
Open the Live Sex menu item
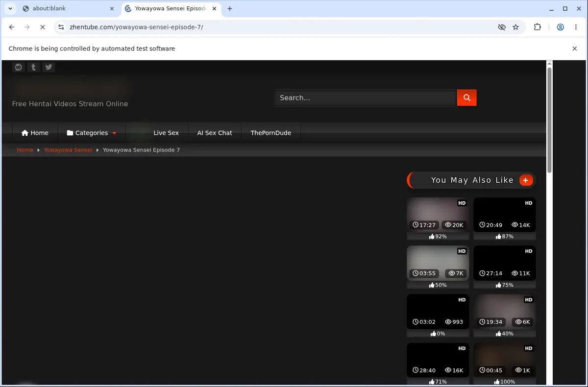pos(166,133)
